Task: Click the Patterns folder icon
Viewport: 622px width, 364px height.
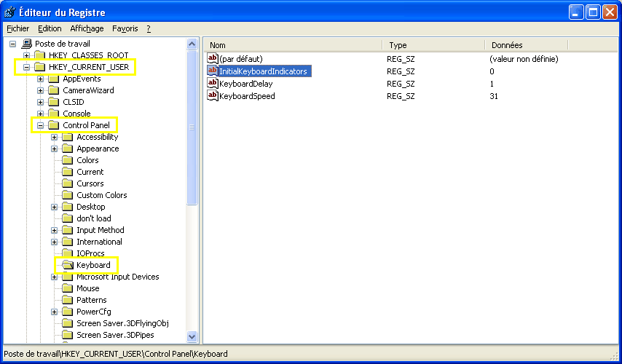Action: 68,300
